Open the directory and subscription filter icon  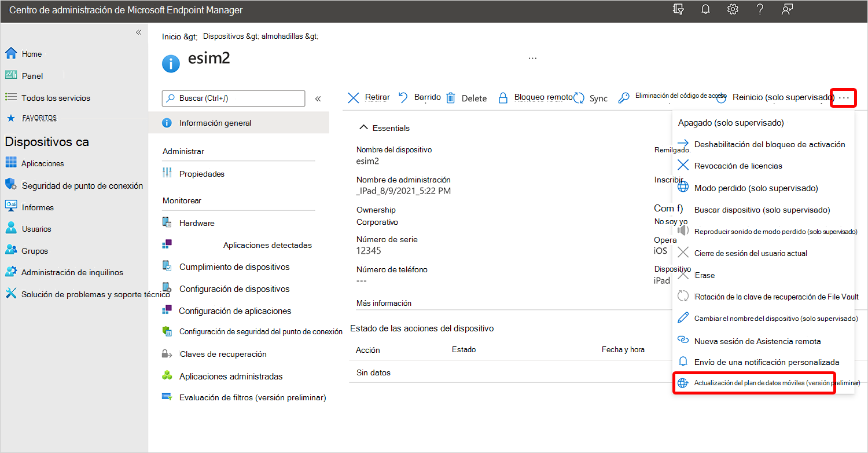pos(679,10)
